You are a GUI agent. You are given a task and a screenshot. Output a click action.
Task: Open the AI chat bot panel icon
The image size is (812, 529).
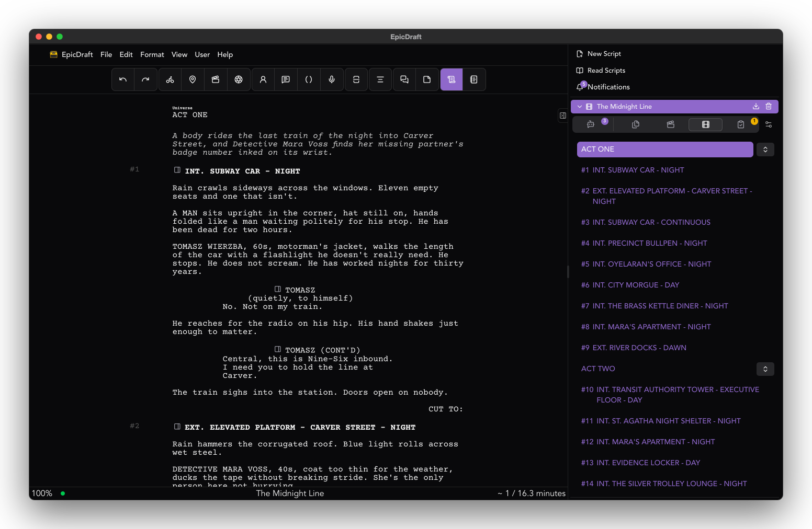[x=591, y=124]
